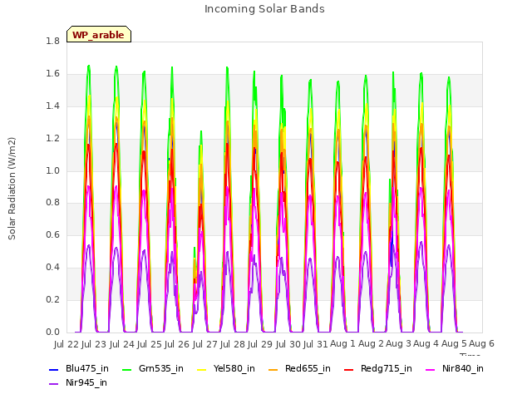
Task: Click the Grn535_in legend entry
Action: (x=153, y=368)
